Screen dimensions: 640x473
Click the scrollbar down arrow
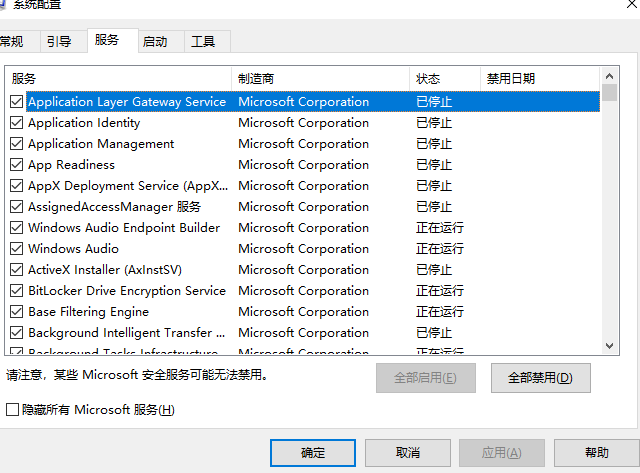click(x=609, y=346)
